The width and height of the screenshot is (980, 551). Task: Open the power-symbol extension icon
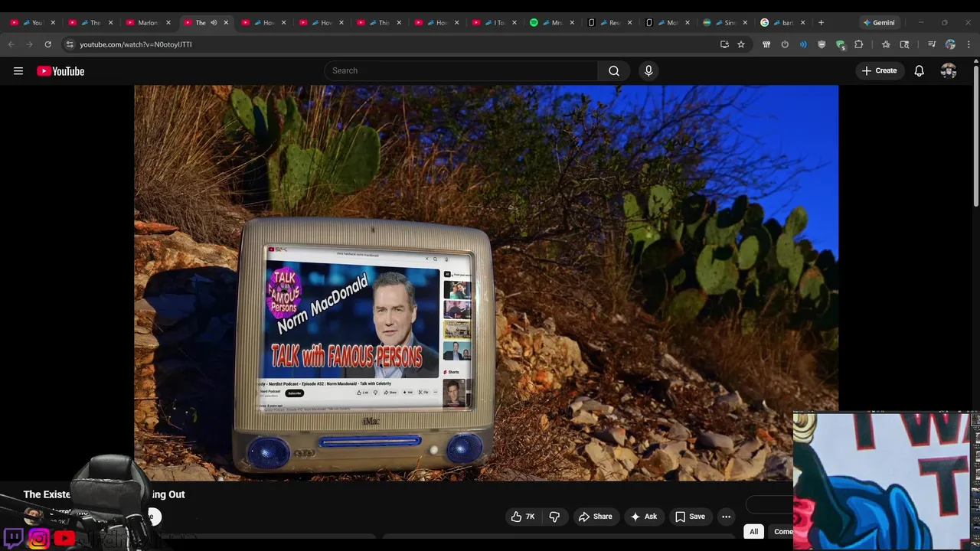coord(785,44)
